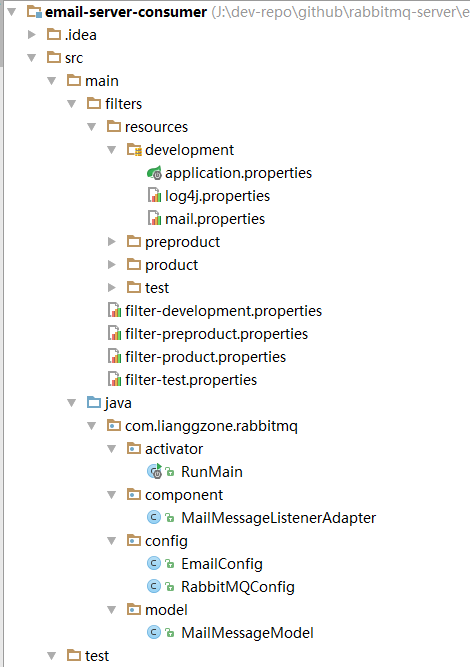Image resolution: width=470 pixels, height=667 pixels.
Task: Click the filter-test.properties file icon
Action: pos(114,379)
